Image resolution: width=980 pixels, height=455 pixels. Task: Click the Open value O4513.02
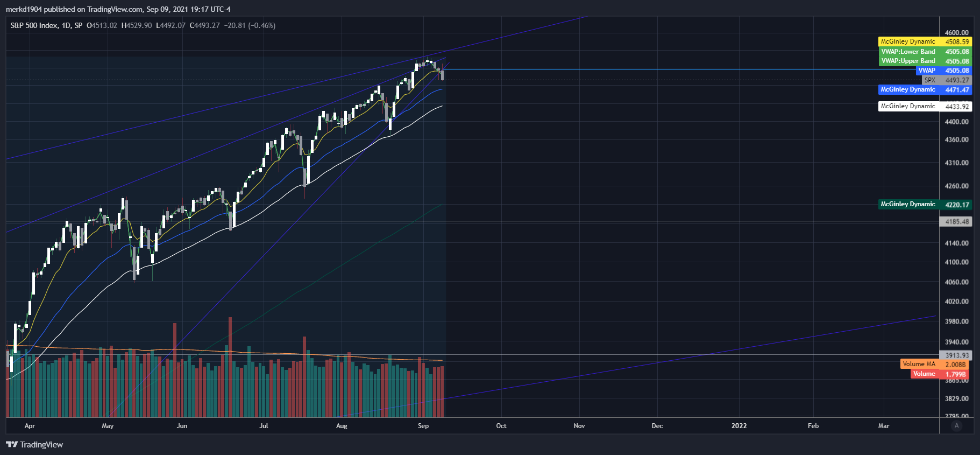(x=102, y=25)
